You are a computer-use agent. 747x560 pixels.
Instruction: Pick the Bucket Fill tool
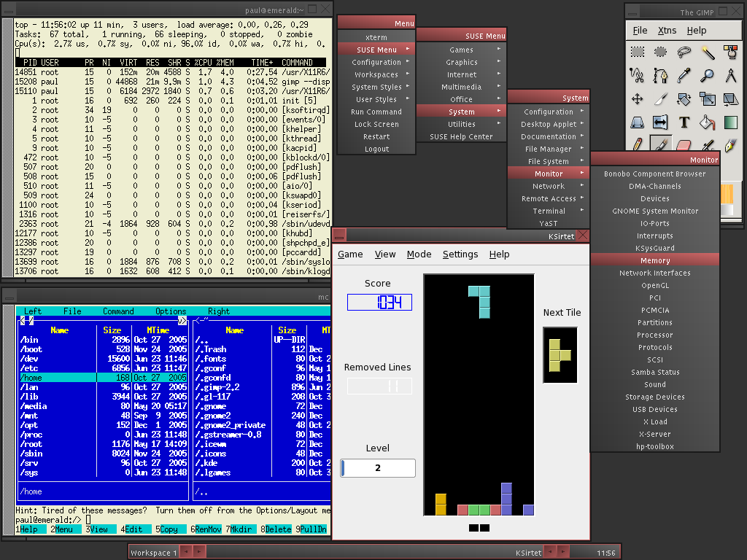coord(708,122)
